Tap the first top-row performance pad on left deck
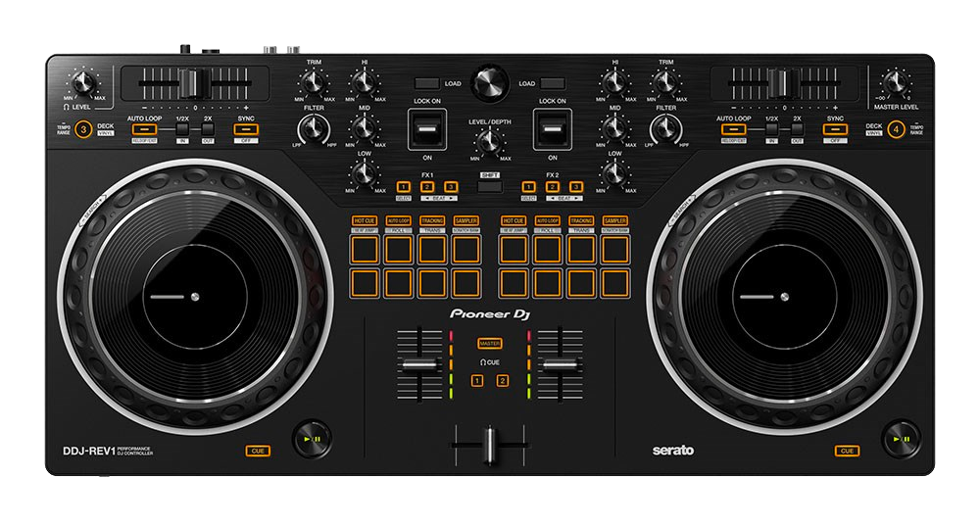Viewport: 980px width, 525px height. tap(365, 250)
